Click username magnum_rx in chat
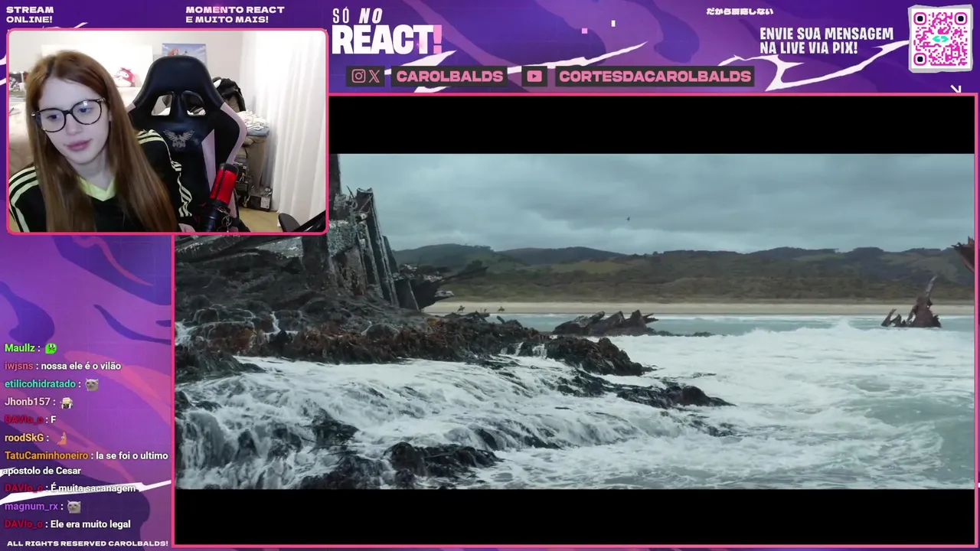Image resolution: width=980 pixels, height=551 pixels. tap(31, 507)
